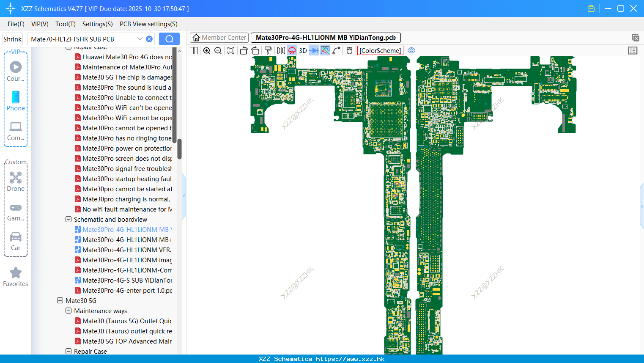The image size is (644, 363).
Task: Toggle the diode mode icon
Action: click(x=314, y=50)
